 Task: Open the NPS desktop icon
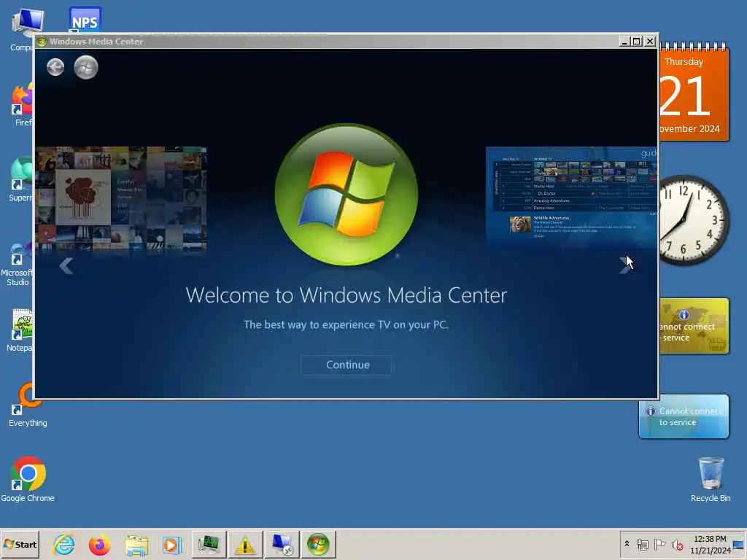(x=85, y=20)
